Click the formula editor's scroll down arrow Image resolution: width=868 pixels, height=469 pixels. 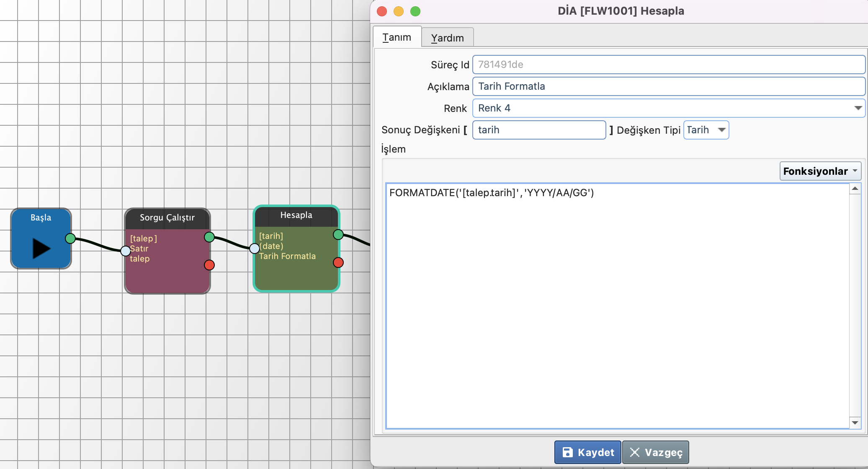(x=855, y=422)
